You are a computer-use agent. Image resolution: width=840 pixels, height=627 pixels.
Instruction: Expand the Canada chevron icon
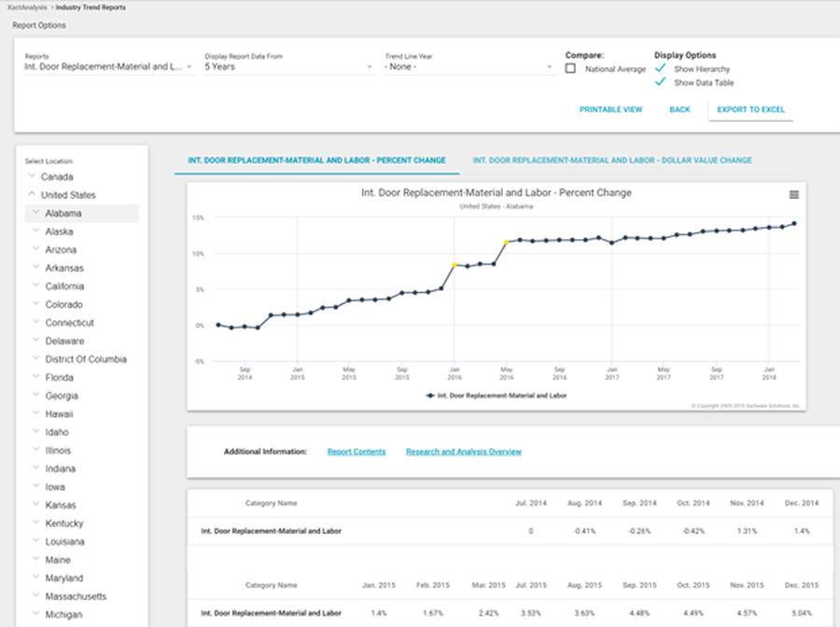33,176
